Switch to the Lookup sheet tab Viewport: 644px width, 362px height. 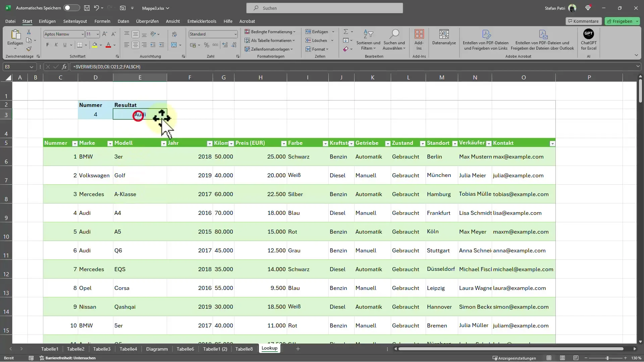(269, 348)
